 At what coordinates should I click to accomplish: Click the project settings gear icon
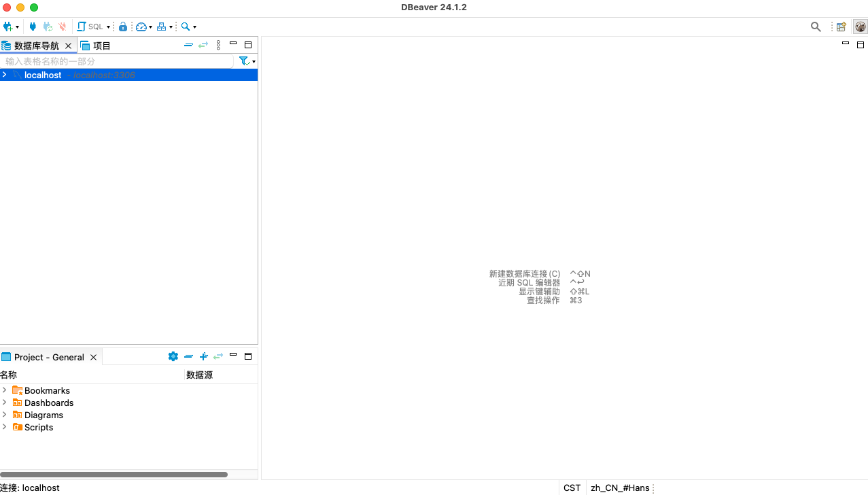pos(173,356)
